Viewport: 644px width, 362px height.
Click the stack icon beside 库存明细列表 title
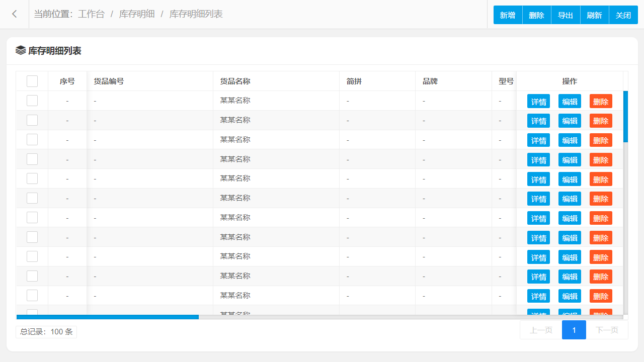[x=21, y=50]
